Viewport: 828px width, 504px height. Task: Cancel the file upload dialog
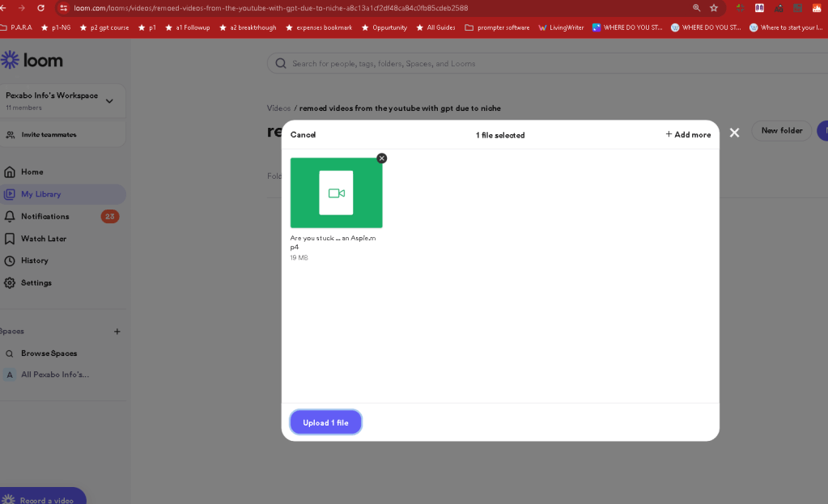[x=303, y=134]
